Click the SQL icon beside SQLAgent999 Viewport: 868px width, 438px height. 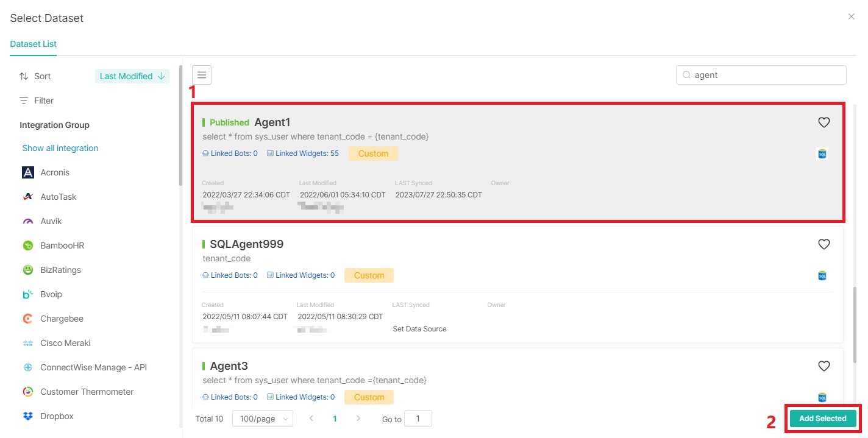click(822, 275)
